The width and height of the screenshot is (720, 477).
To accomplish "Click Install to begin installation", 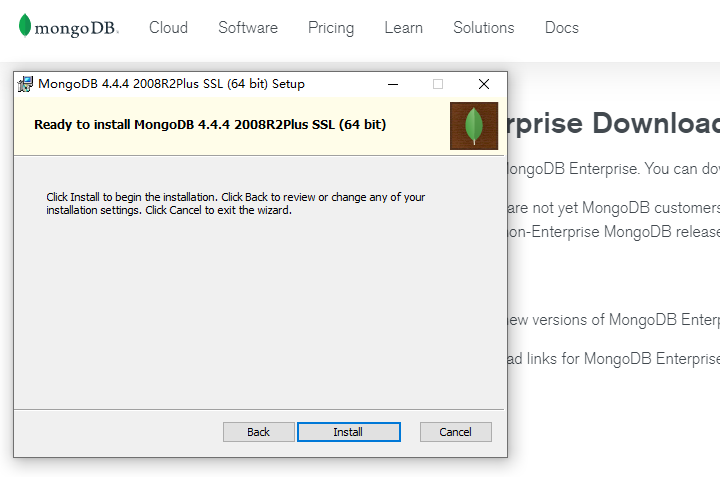I will 349,432.
